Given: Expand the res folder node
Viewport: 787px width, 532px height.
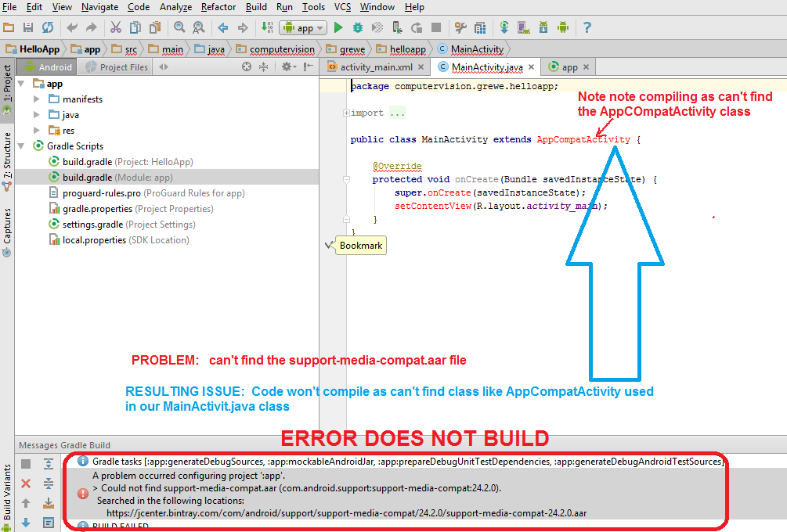Looking at the screenshot, I should (37, 131).
